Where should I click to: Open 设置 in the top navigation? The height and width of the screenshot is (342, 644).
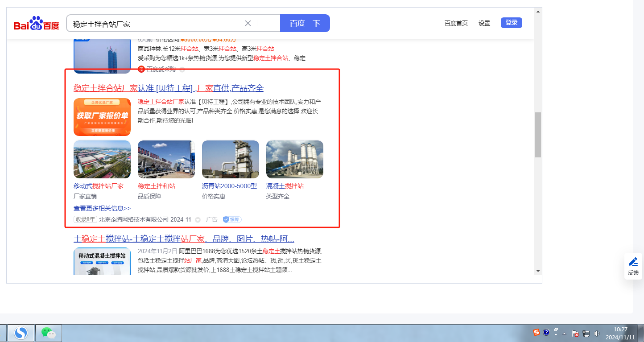[484, 23]
